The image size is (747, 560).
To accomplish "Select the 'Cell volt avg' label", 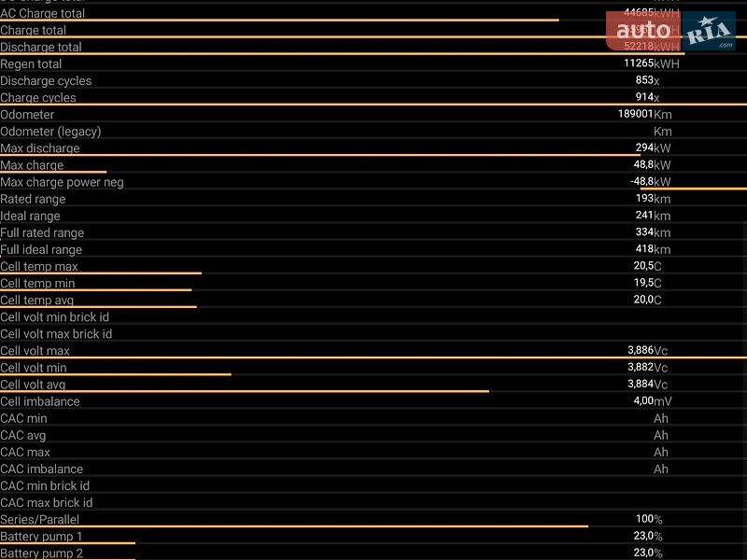I will pyautogui.click(x=33, y=385).
